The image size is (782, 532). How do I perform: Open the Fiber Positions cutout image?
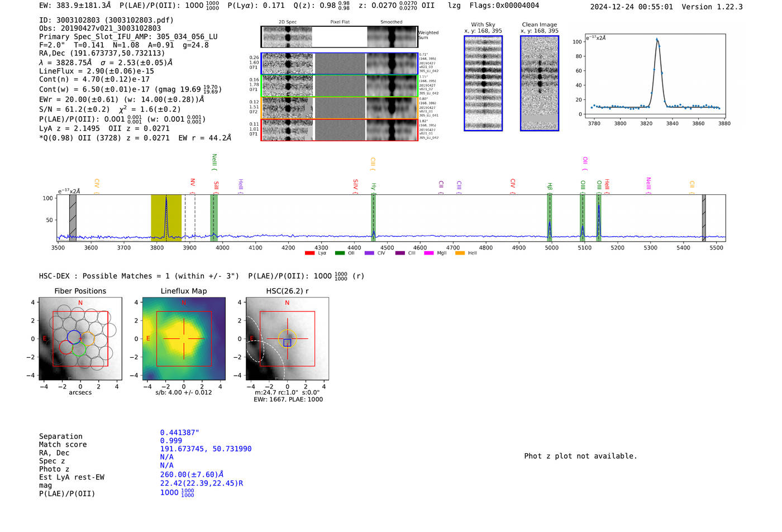(x=80, y=338)
